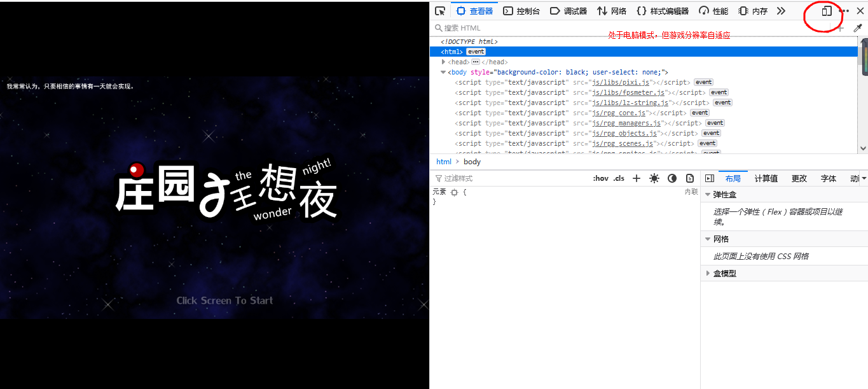Collapse the sidebar pane toggle icon

click(710, 178)
